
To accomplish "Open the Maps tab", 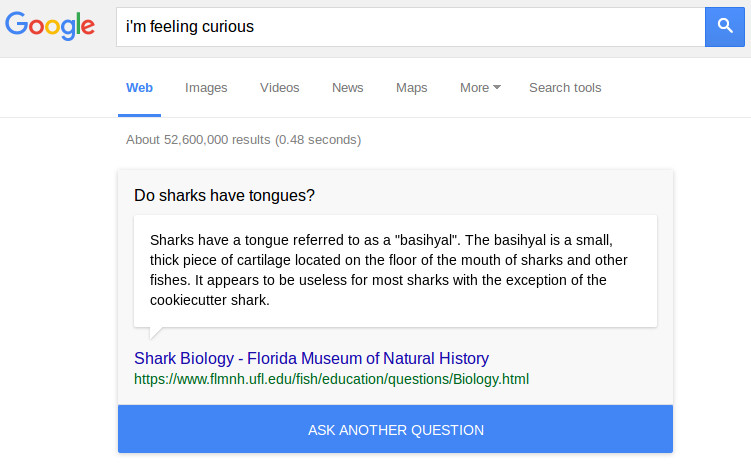I will pos(411,88).
